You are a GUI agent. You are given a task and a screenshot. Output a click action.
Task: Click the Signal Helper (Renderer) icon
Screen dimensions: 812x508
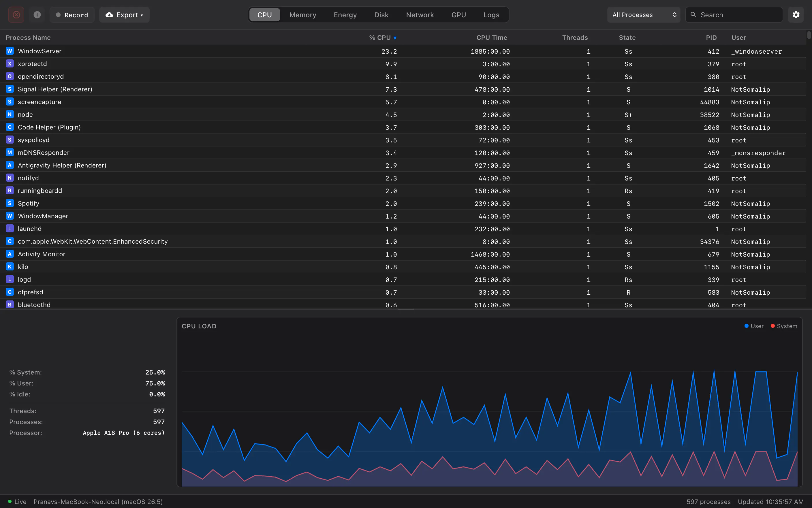10,89
